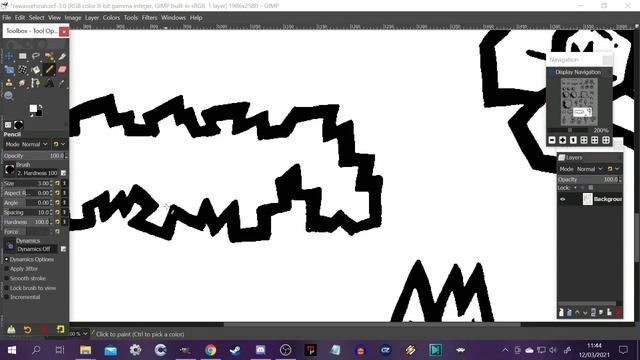Viewport: 640px width, 360px height.
Task: Select the Move tool
Action: pos(9,56)
